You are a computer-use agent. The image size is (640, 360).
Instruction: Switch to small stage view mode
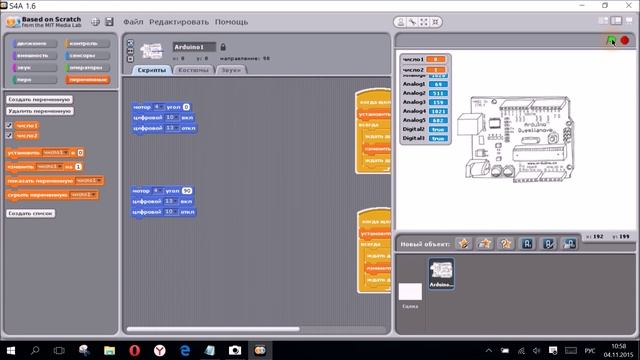[x=603, y=20]
